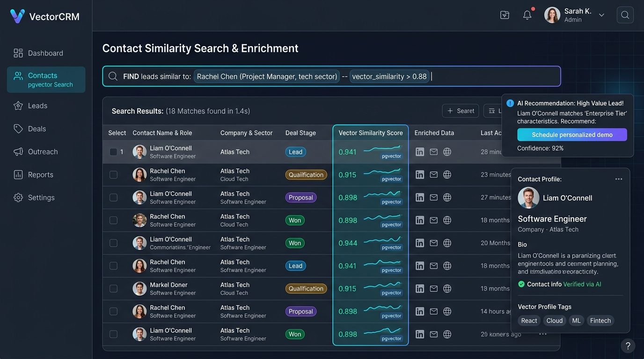Viewport: 644px width, 359px height.
Task: Select the checkbox for the 27 minutes row
Action: point(113,197)
